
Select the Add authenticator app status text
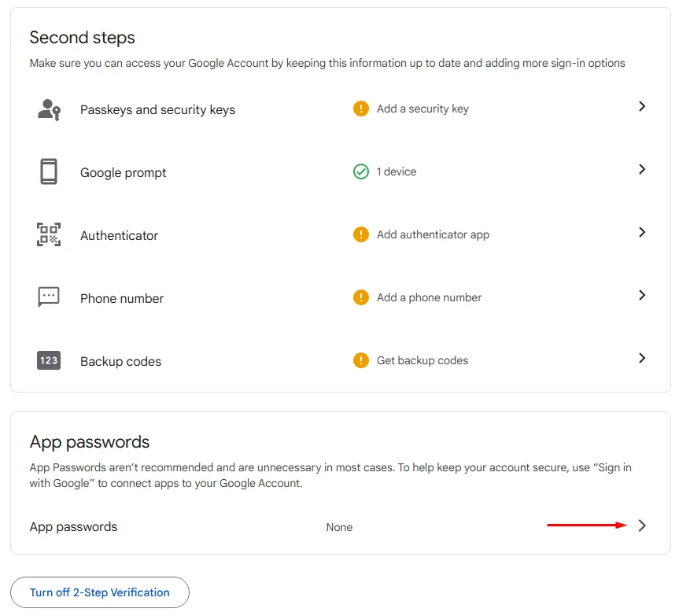[433, 234]
